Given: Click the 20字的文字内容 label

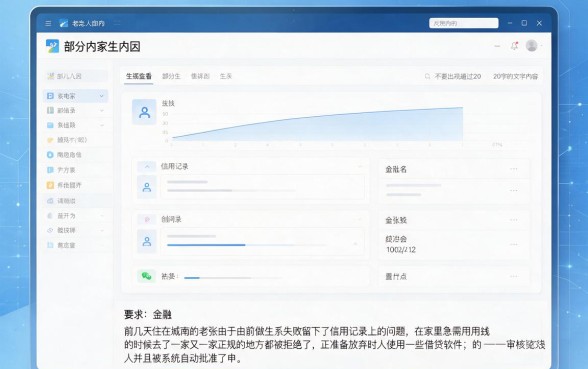Looking at the screenshot, I should 516,76.
